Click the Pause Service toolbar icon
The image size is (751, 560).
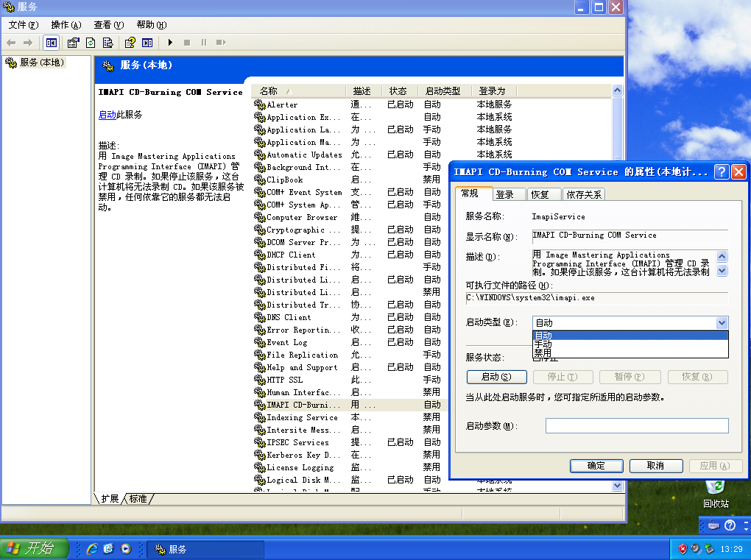(x=203, y=43)
